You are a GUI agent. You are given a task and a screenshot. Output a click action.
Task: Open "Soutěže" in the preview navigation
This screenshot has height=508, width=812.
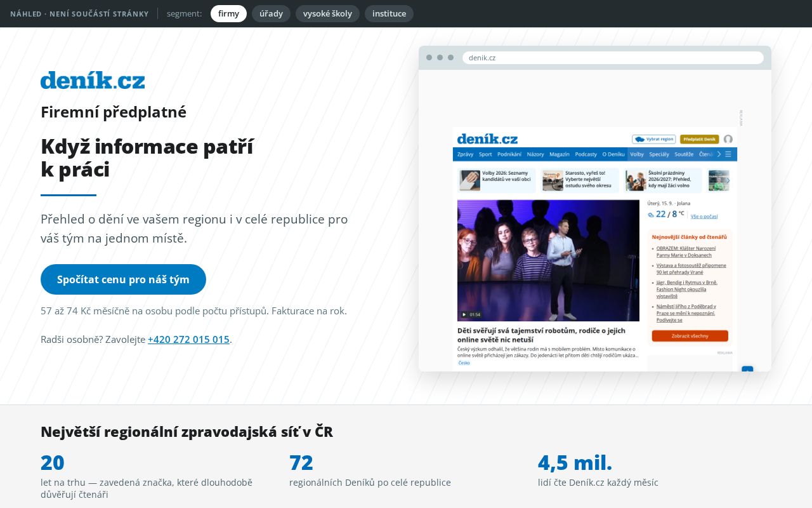click(x=684, y=154)
